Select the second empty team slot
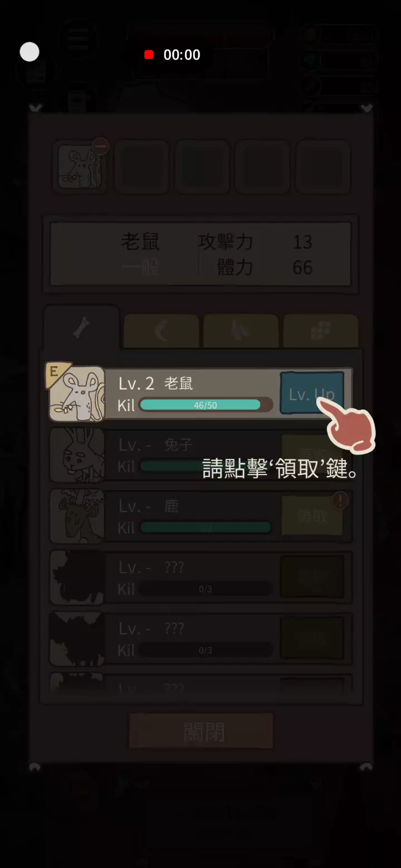This screenshot has width=401, height=868. point(141,166)
